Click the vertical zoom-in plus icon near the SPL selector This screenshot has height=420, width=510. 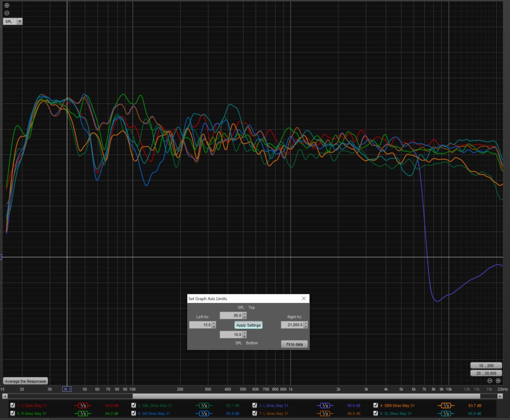[x=7, y=5]
